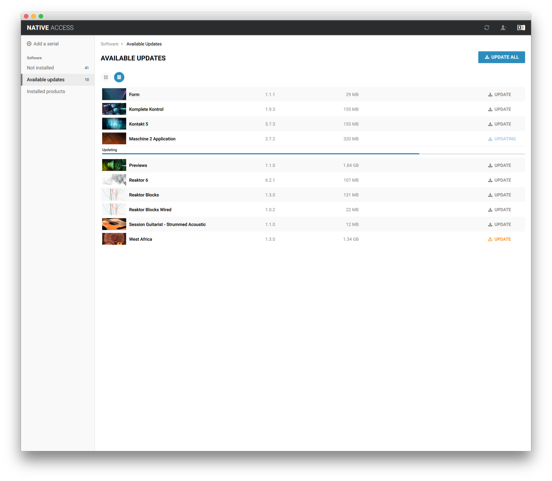Select Kontakt 5 name text
Viewport: 552px width, 481px height.
(138, 124)
